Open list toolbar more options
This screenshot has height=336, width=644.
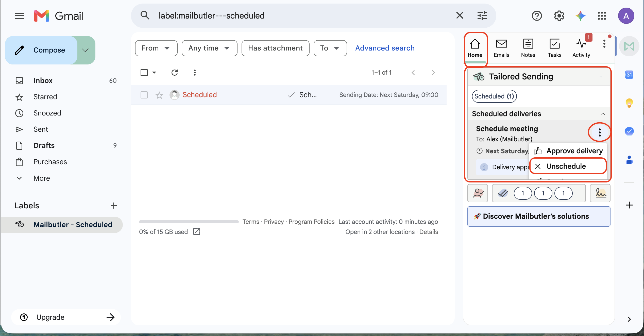[195, 73]
